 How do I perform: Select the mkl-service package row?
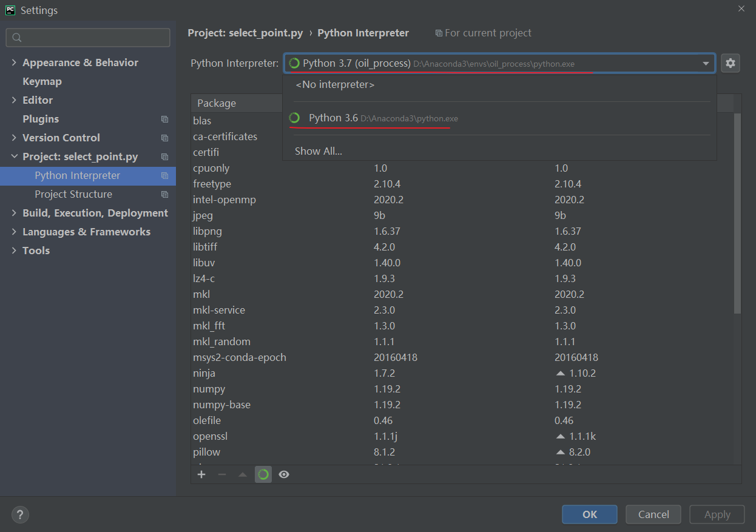tap(462, 310)
